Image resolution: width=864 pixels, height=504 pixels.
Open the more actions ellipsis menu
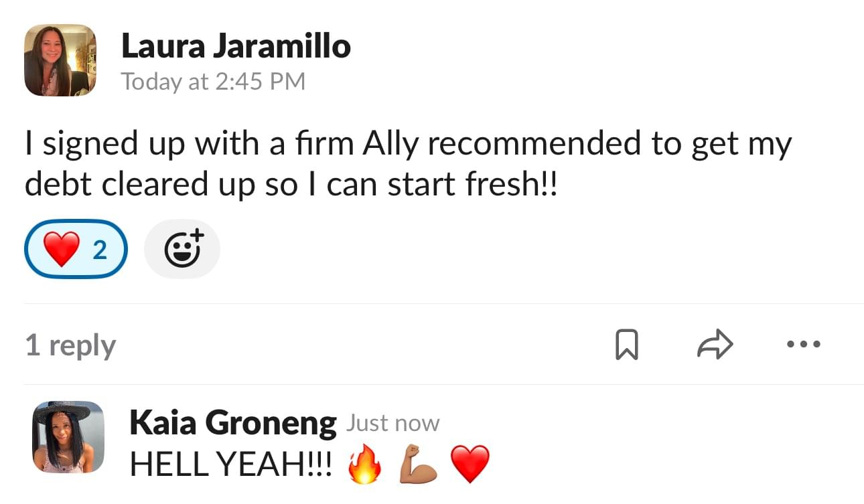coord(803,345)
